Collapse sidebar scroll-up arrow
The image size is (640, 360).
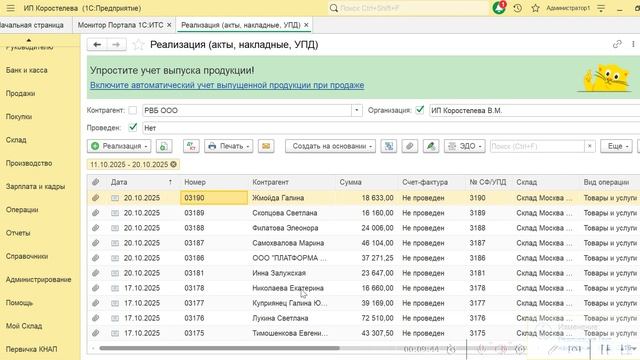coord(29,40)
